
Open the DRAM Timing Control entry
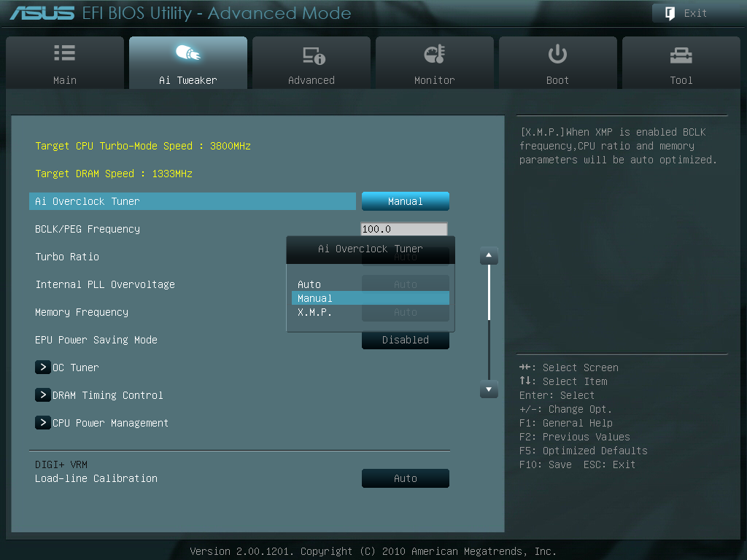(108, 395)
